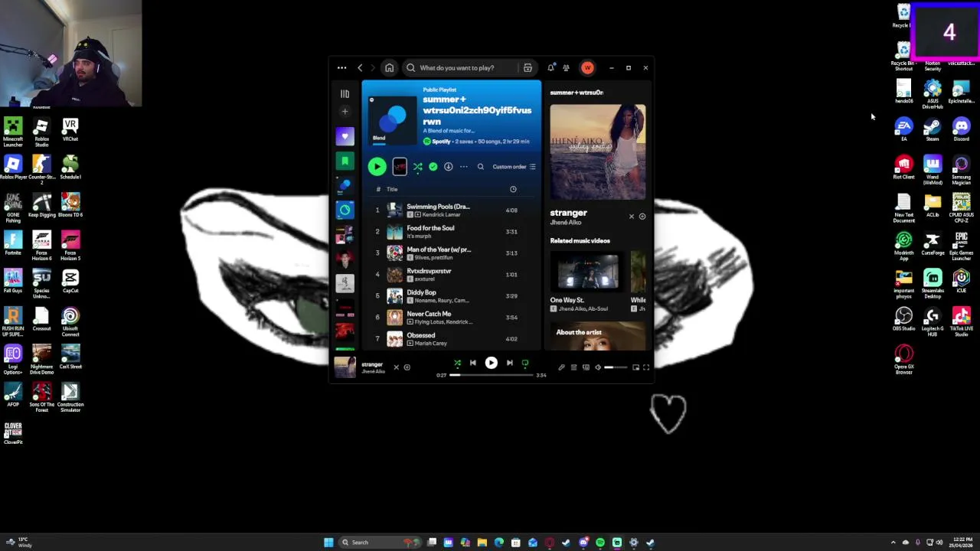Toggle playlist shuffle next to play button
This screenshot has width=980, height=551.
pyautogui.click(x=418, y=167)
